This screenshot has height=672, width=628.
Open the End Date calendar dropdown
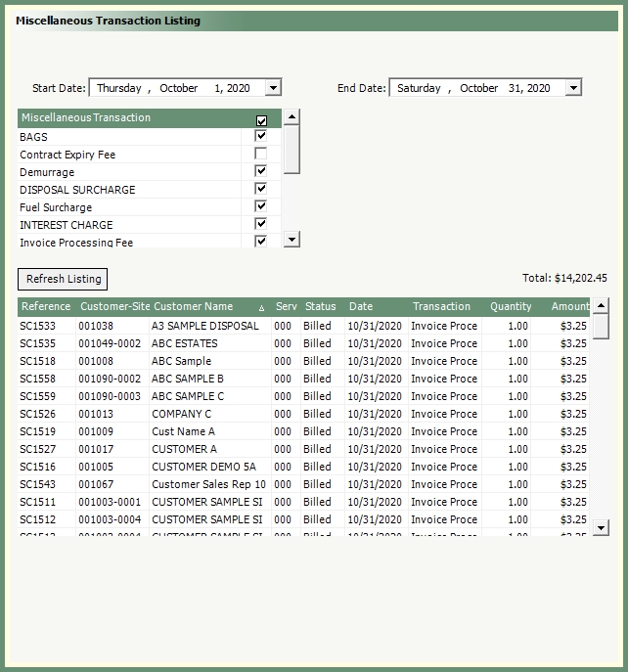pyautogui.click(x=573, y=88)
